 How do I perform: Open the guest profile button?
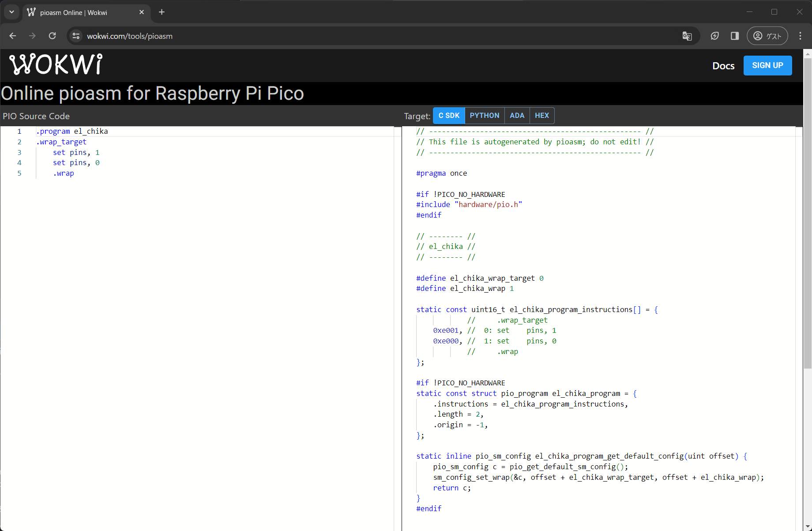pos(767,36)
